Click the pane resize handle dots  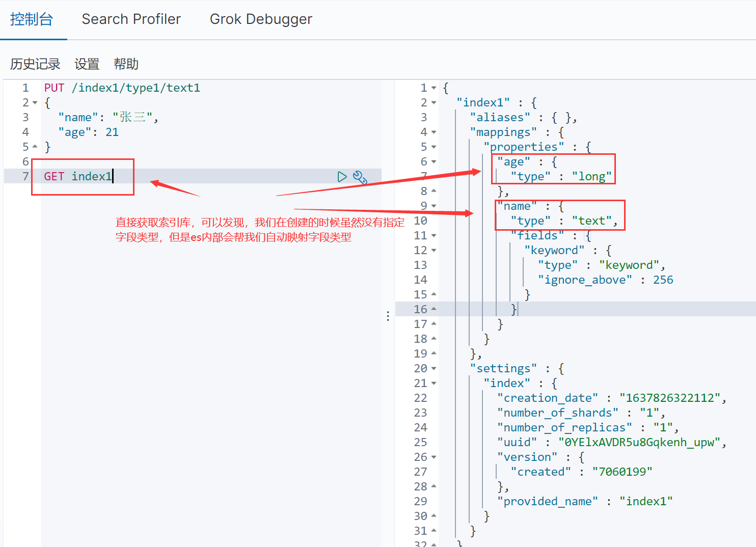point(388,316)
